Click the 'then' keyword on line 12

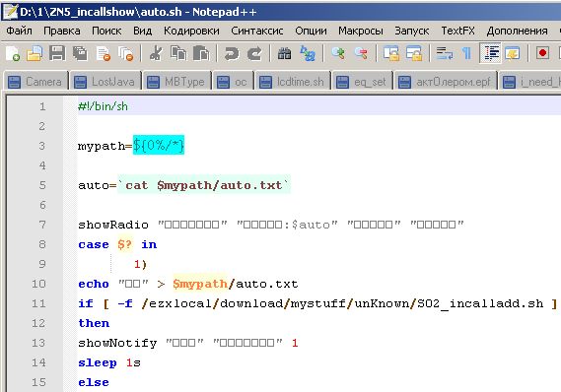point(94,323)
